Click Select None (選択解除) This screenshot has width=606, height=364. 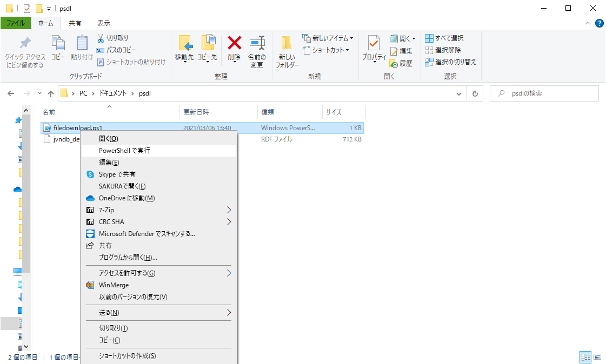[x=443, y=50]
